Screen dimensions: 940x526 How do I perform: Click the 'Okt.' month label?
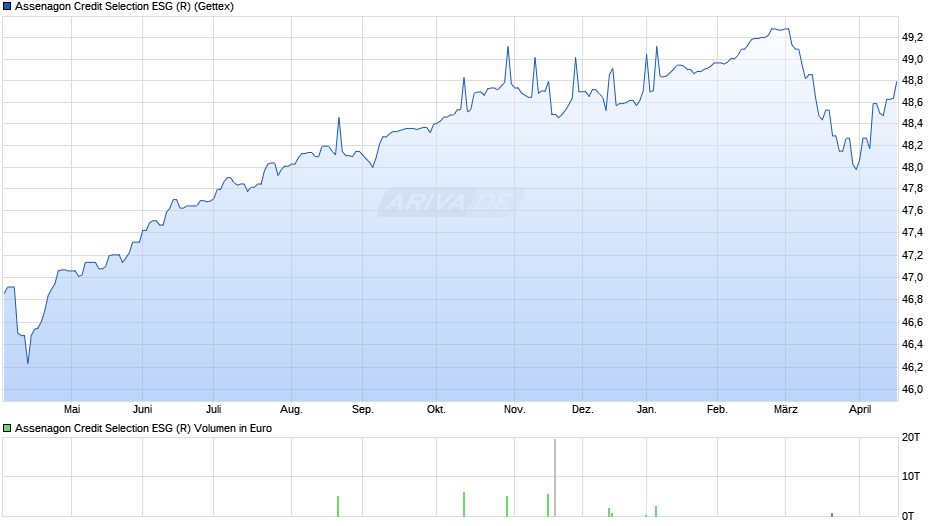(x=436, y=409)
